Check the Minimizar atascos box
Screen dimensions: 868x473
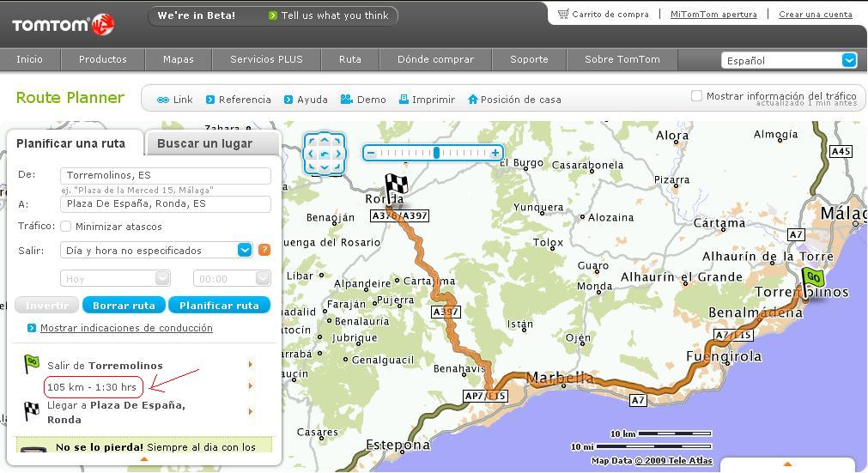pyautogui.click(x=66, y=227)
